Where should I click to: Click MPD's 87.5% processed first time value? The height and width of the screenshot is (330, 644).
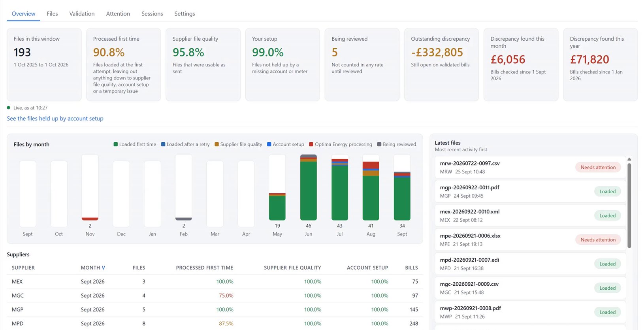point(226,323)
